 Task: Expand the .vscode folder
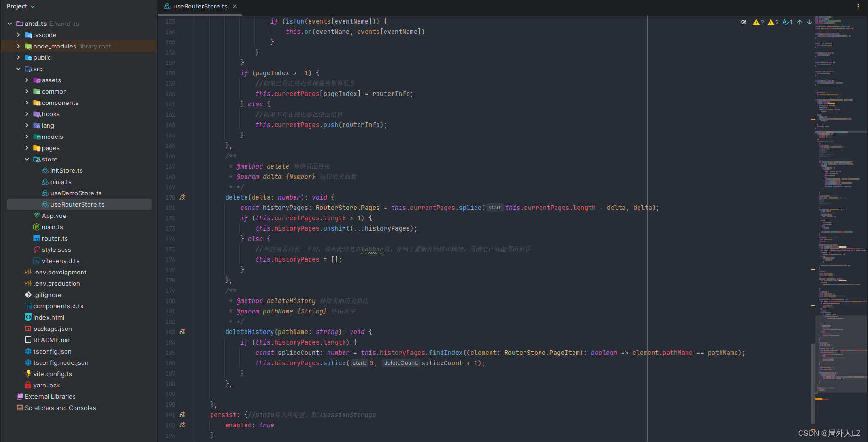18,35
